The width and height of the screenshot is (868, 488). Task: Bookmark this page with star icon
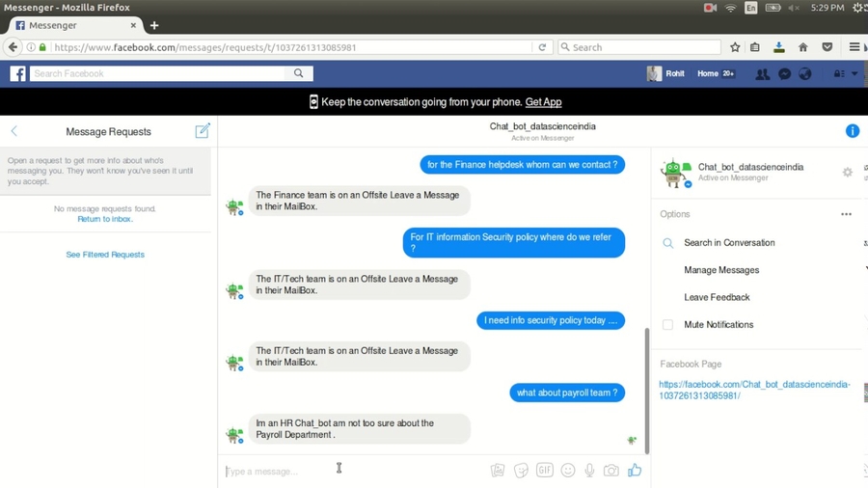735,47
